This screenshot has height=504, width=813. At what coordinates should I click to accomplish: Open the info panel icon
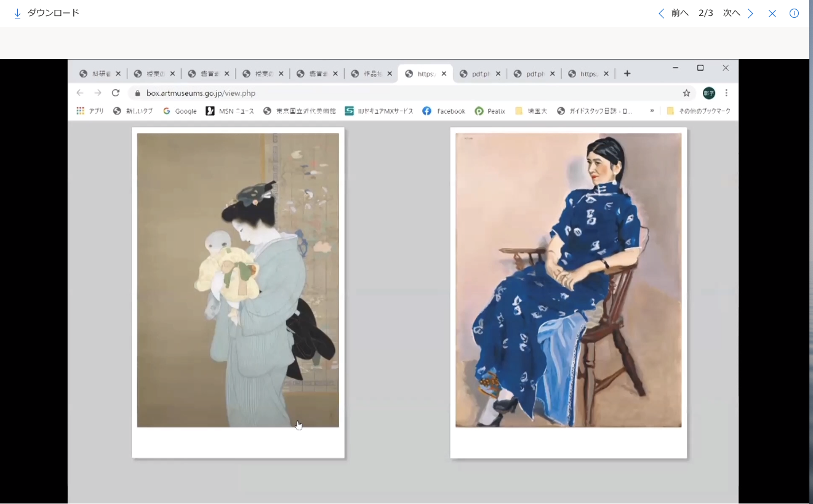coord(794,14)
